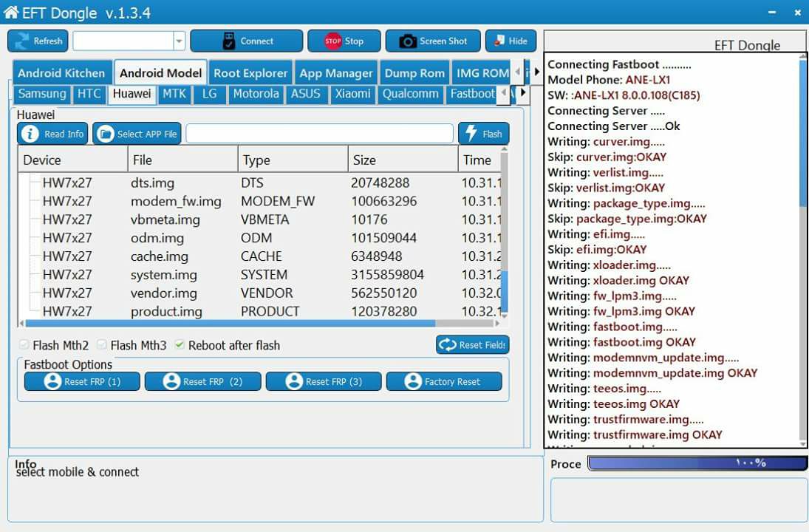Toggle Flash Mth2 checkbox
This screenshot has width=809, height=532.
[x=24, y=344]
